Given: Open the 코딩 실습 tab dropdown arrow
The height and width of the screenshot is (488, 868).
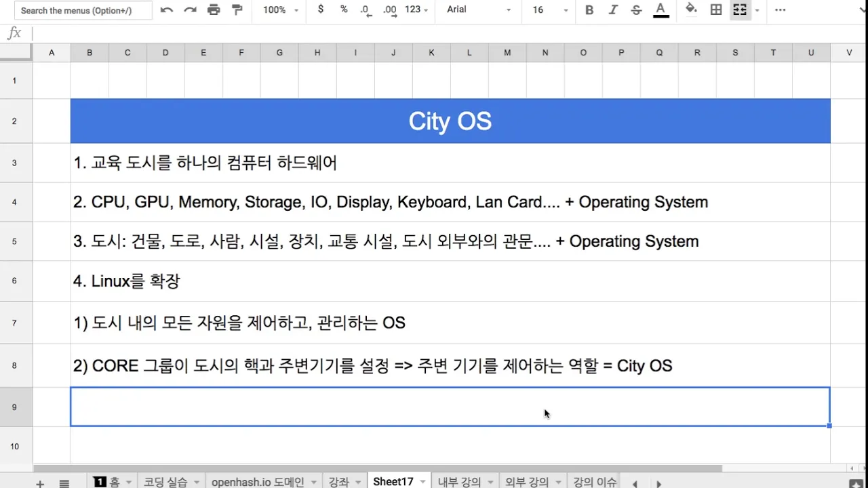Looking at the screenshot, I should (x=197, y=483).
